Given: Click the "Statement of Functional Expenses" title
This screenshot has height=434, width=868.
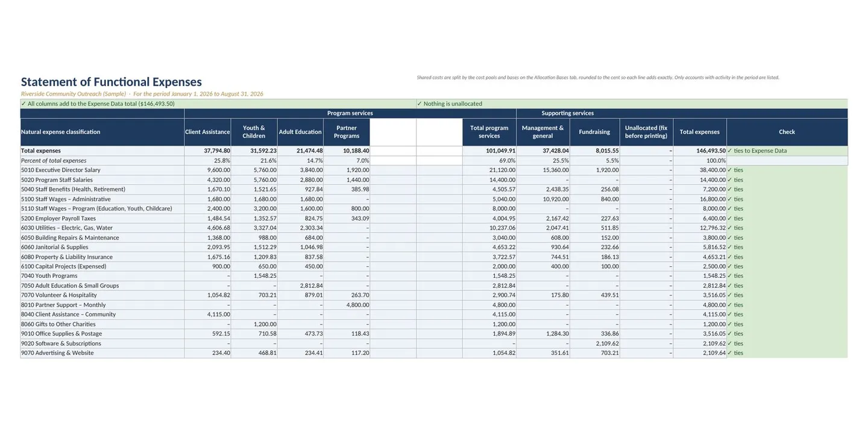Looking at the screenshot, I should click(112, 82).
